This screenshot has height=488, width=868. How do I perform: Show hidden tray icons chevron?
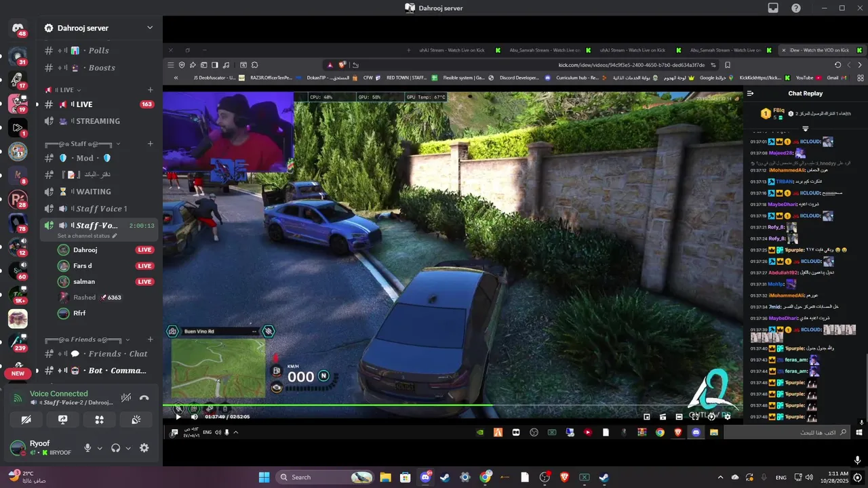coord(720,477)
